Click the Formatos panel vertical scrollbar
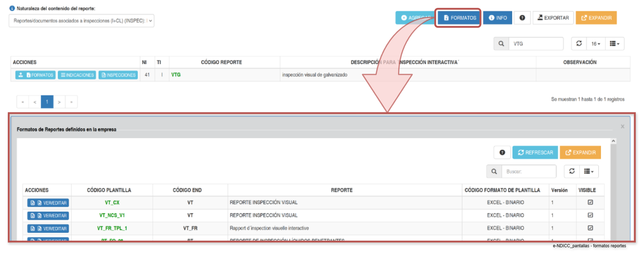This screenshot has width=644, height=254. tap(613, 190)
